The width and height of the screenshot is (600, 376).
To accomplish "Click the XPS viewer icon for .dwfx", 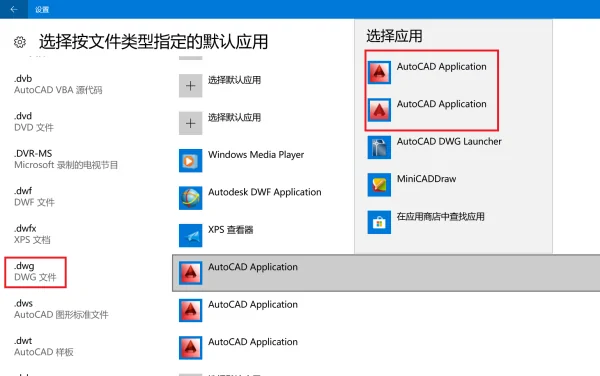I will click(x=191, y=236).
